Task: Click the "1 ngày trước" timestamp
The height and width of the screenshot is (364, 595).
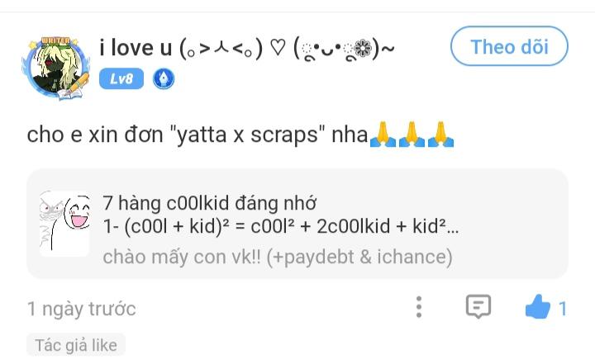Action: pos(81,309)
